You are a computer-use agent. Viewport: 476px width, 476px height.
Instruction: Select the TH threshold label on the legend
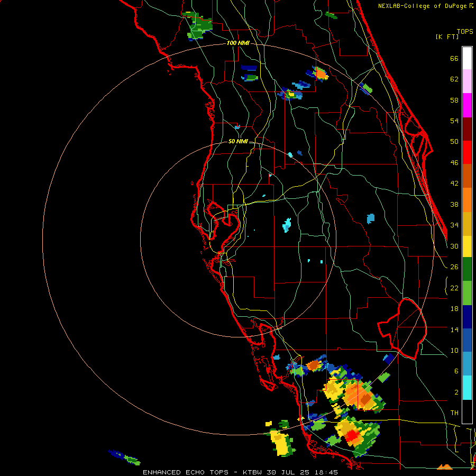(x=454, y=413)
